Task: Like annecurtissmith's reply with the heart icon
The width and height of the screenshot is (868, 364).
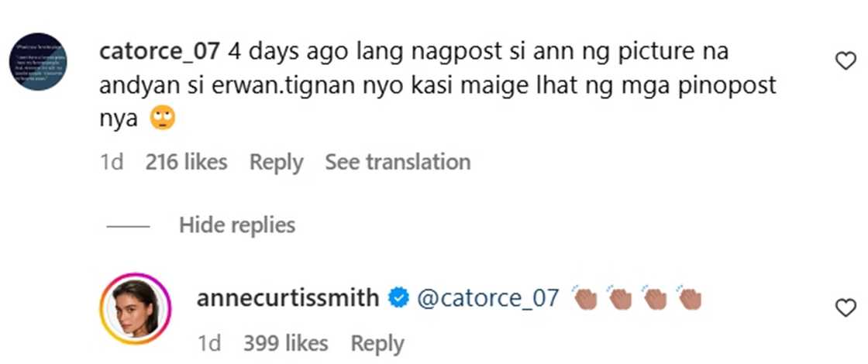Action: click(x=845, y=308)
